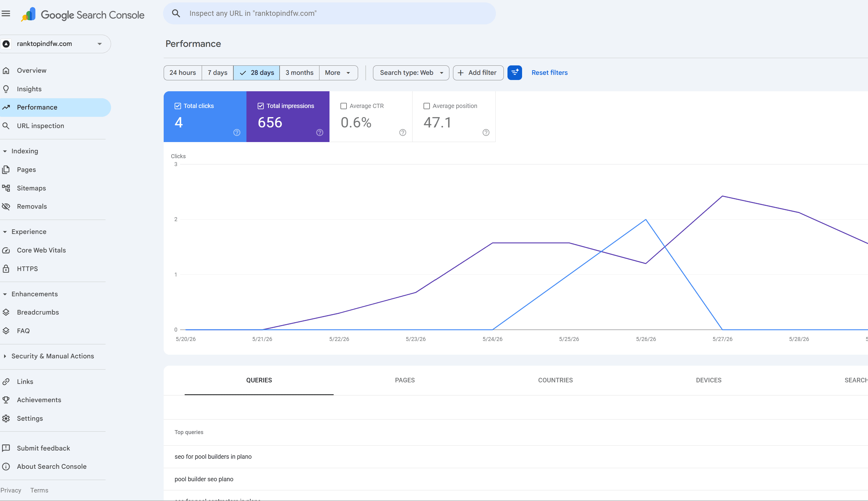Enable the Average CTR checkbox

click(343, 106)
